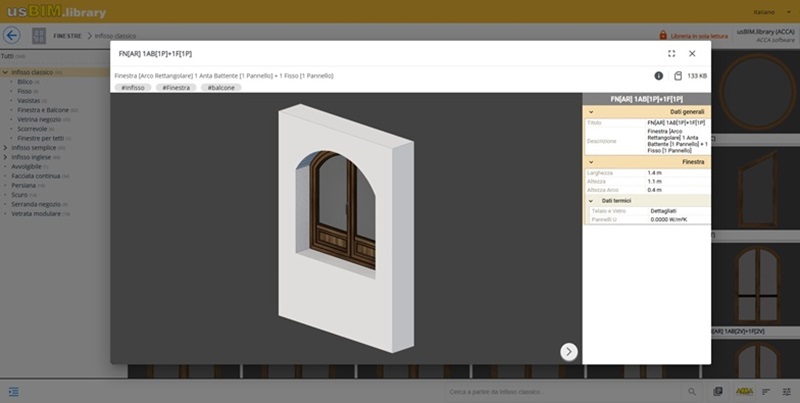
Task: Click the Descrizione value text in properties
Action: pyautogui.click(x=678, y=141)
